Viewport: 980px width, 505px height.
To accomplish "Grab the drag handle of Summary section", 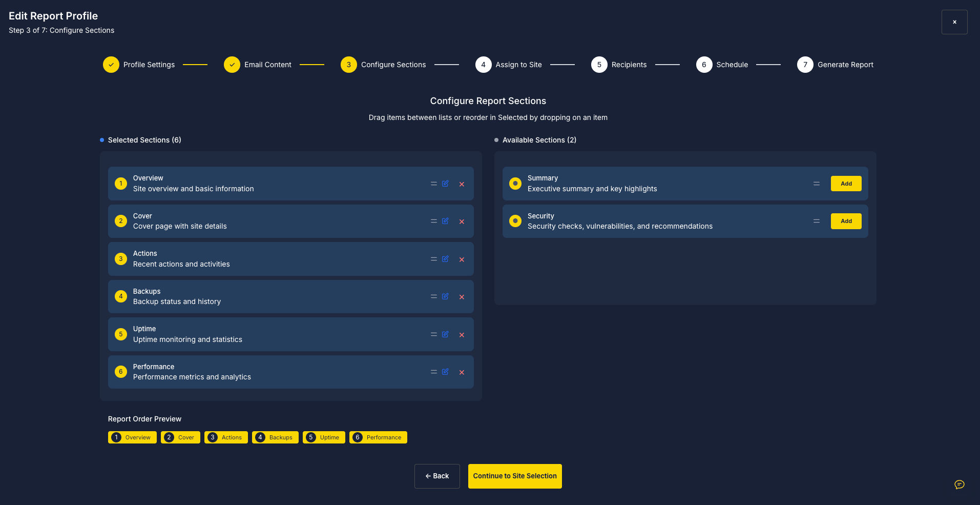I will tap(816, 184).
